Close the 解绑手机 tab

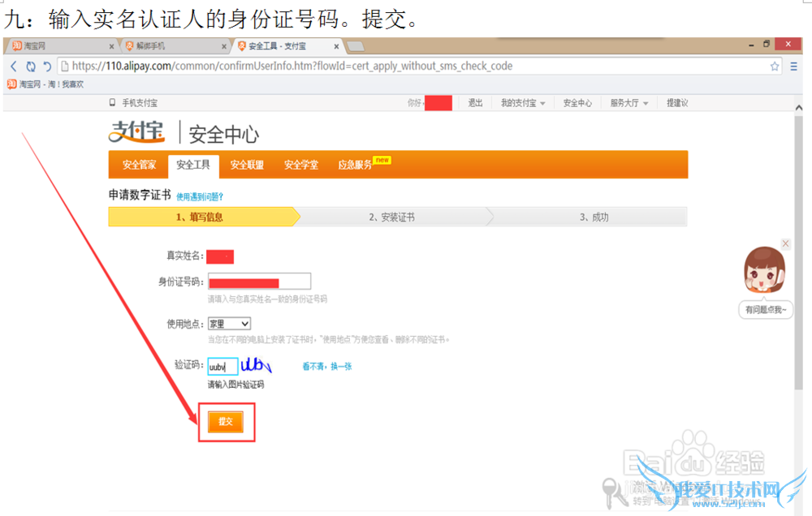click(x=224, y=46)
